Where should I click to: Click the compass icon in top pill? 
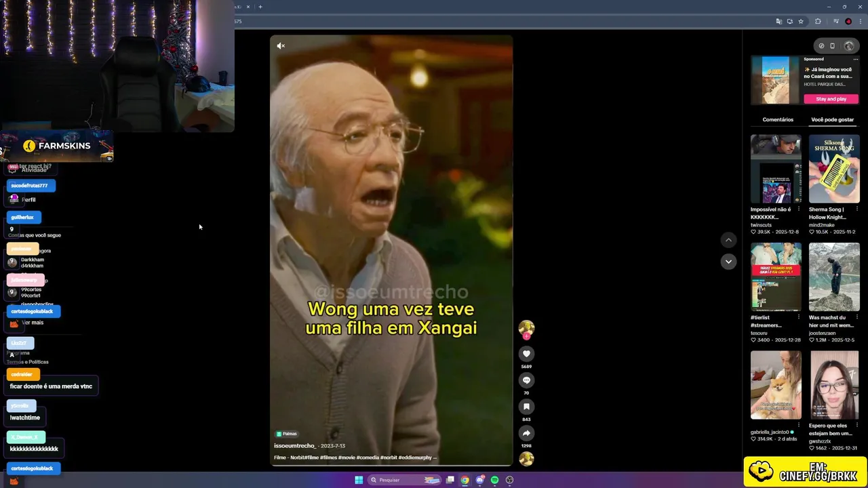click(821, 46)
